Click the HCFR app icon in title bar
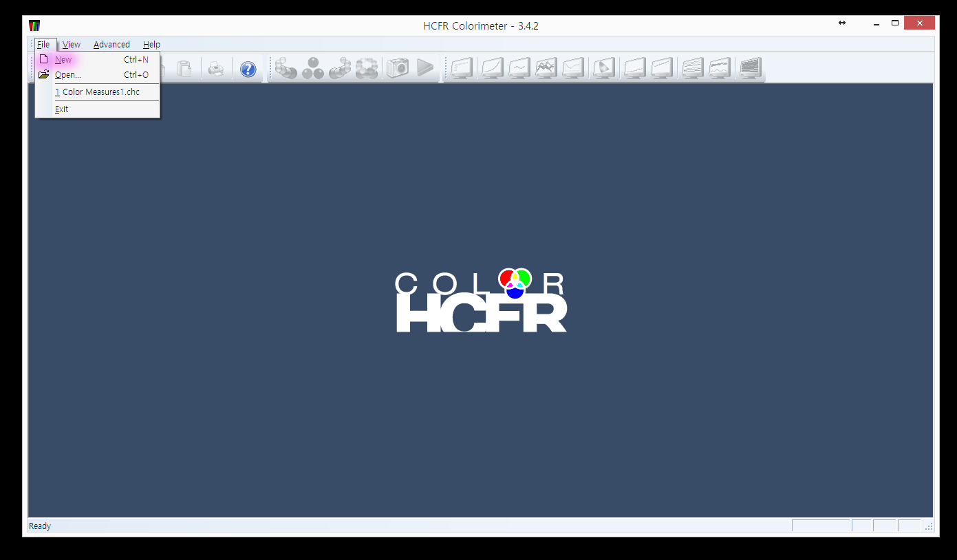The width and height of the screenshot is (957, 560). point(34,26)
